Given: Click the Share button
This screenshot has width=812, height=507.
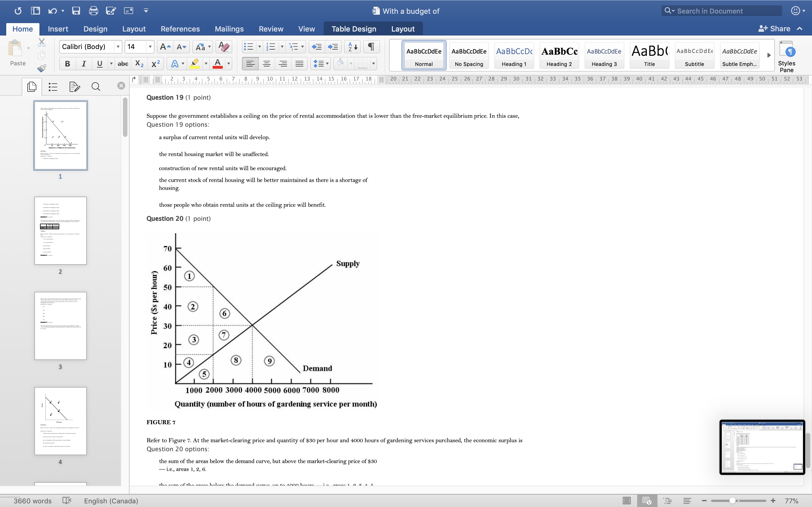Looking at the screenshot, I should 774,29.
